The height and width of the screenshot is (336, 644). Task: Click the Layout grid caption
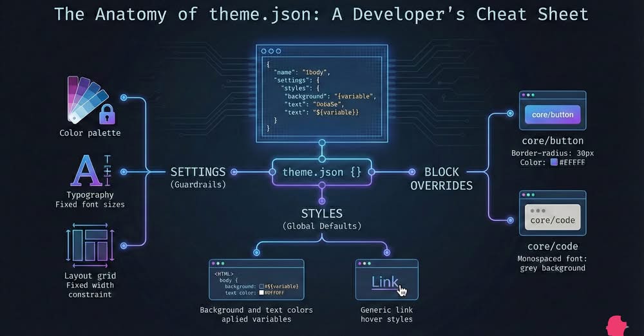pyautogui.click(x=90, y=275)
